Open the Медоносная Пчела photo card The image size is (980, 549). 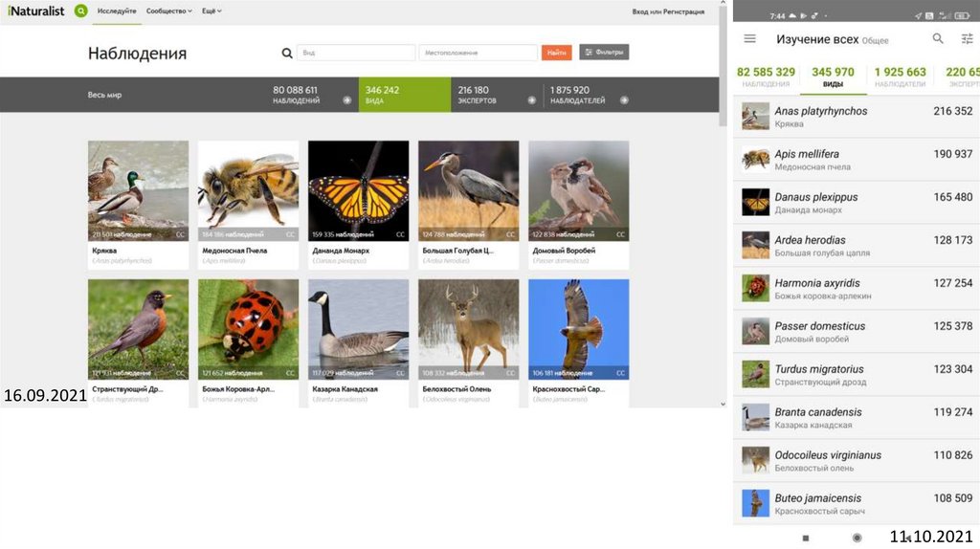(248, 190)
